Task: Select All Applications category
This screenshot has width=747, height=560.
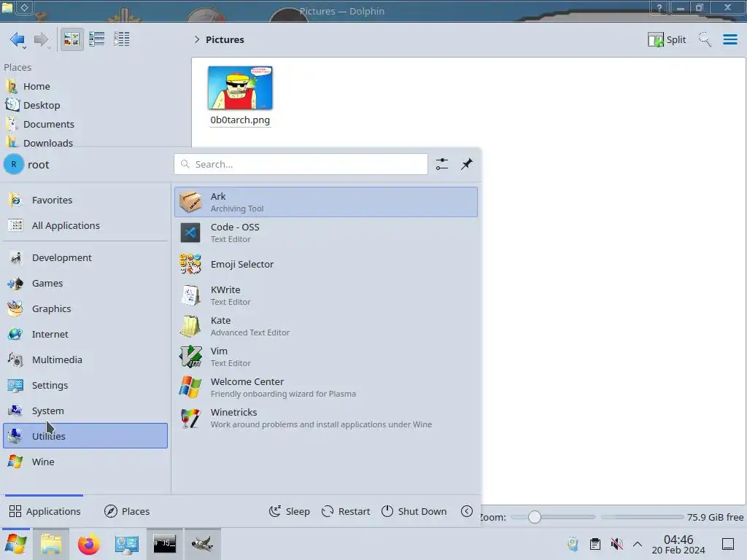Action: tap(85, 226)
